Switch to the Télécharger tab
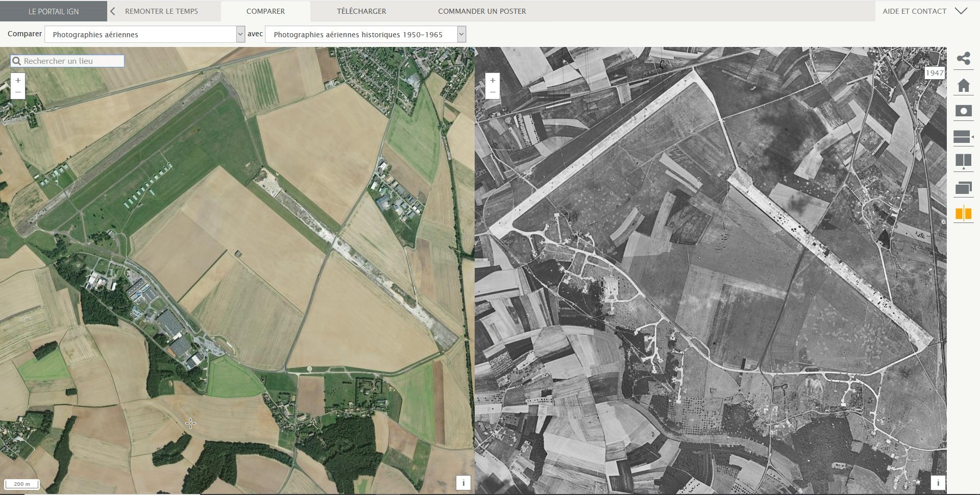The height and width of the screenshot is (495, 980). tap(361, 11)
